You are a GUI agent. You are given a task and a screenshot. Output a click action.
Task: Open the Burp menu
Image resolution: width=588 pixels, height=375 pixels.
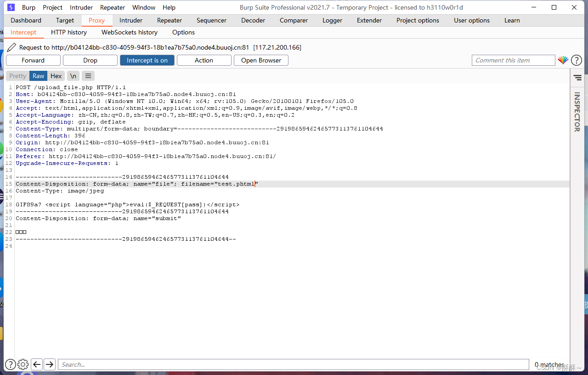point(28,7)
